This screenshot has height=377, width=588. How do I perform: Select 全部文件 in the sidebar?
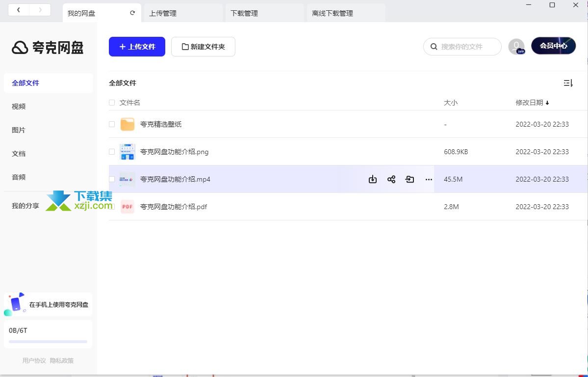tap(49, 83)
